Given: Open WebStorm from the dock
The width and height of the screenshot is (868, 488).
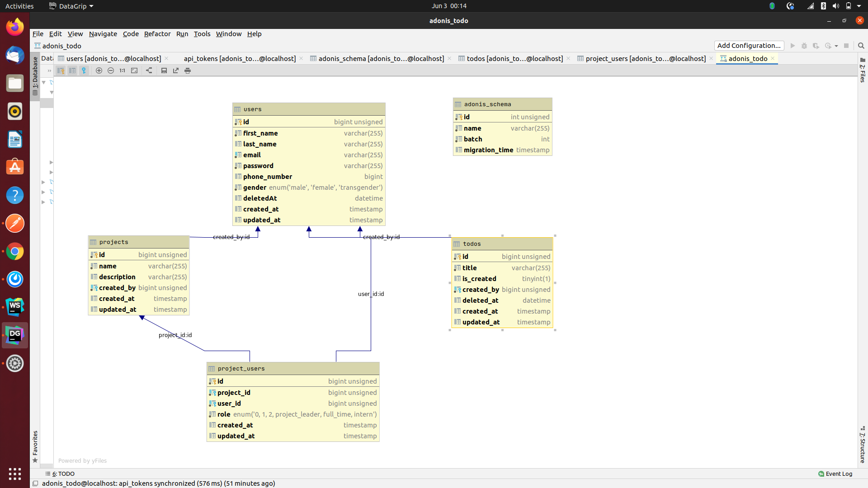Looking at the screenshot, I should click(x=15, y=307).
